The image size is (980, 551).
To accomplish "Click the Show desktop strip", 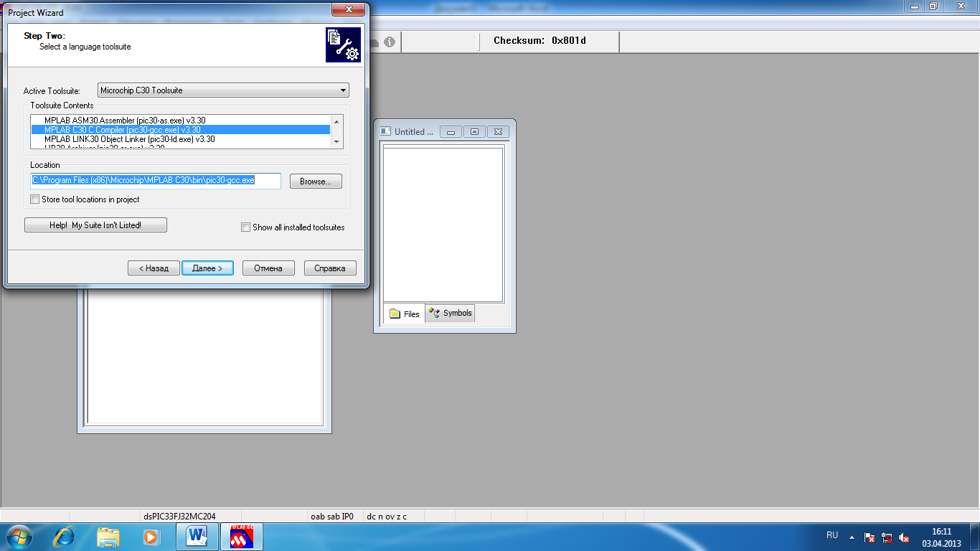I will click(x=975, y=537).
